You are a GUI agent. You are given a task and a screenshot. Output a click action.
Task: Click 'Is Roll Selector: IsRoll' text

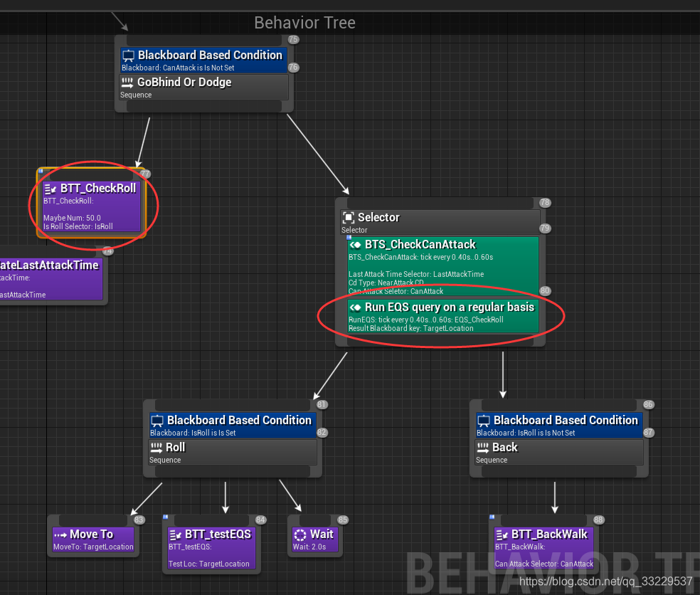(x=78, y=226)
